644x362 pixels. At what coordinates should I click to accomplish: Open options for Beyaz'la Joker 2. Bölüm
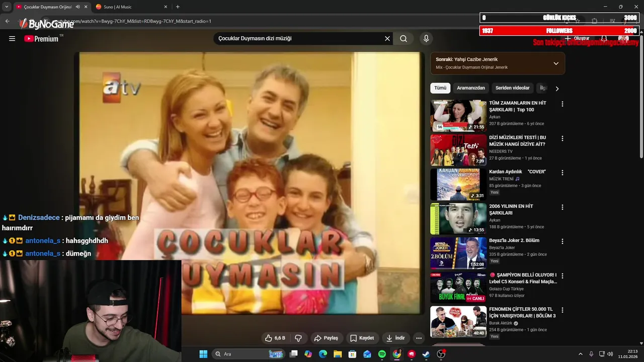tap(562, 241)
